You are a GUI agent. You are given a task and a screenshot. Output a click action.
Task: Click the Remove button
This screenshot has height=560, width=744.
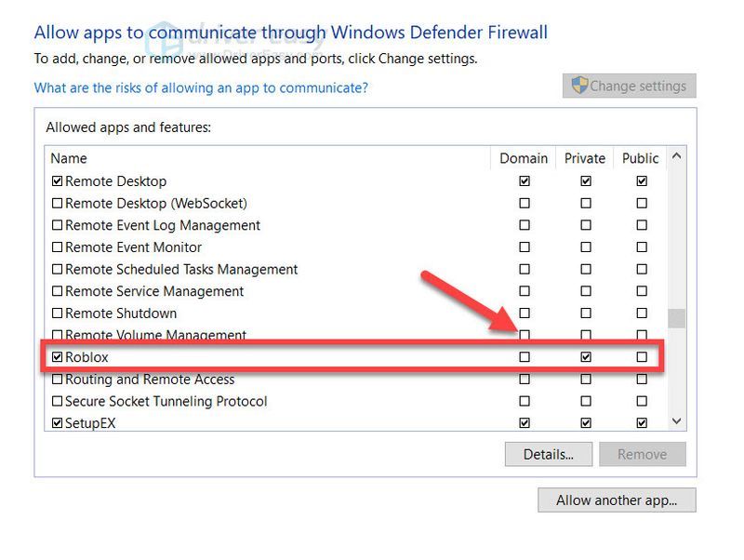(643, 454)
